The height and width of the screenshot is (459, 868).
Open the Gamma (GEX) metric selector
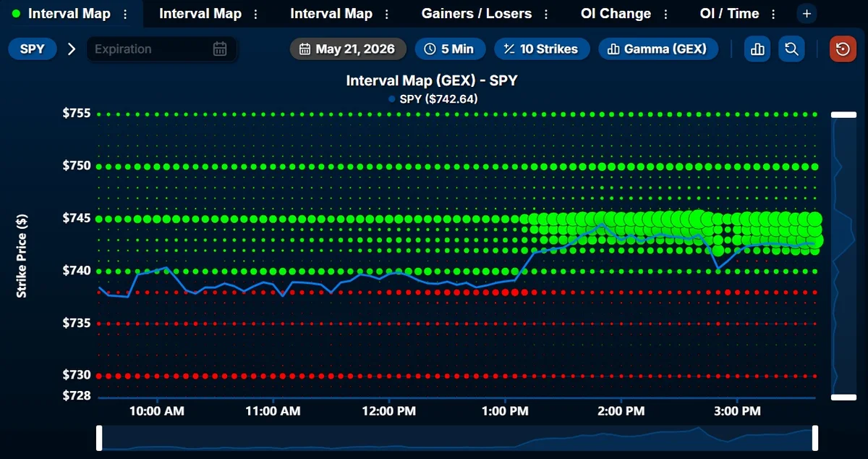pyautogui.click(x=658, y=49)
